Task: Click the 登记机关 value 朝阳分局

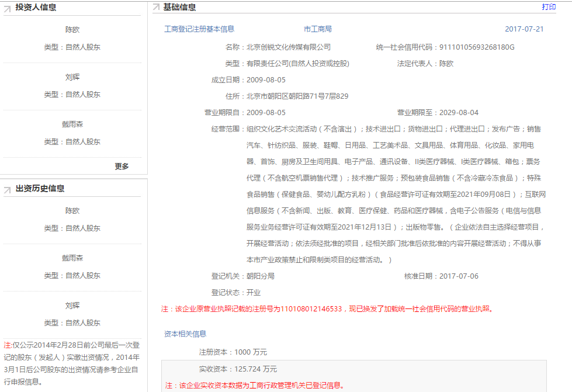Action: [x=261, y=276]
